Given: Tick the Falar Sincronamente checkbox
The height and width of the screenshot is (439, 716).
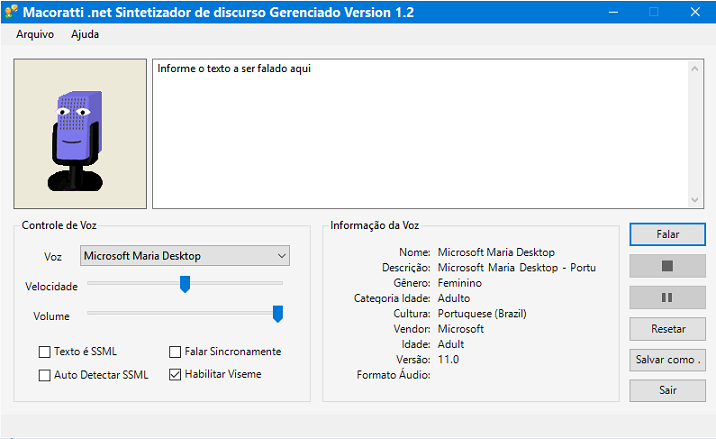Looking at the screenshot, I should click(175, 352).
